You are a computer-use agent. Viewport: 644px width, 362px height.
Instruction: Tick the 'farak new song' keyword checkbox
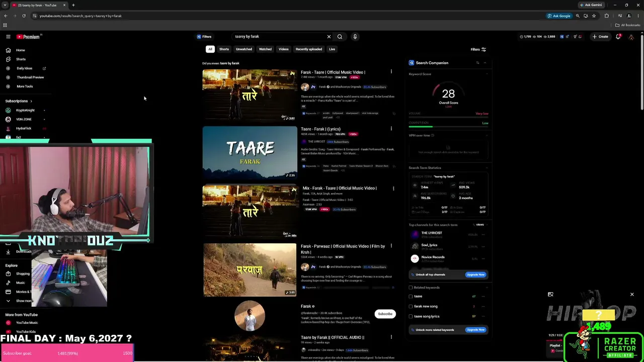click(411, 306)
